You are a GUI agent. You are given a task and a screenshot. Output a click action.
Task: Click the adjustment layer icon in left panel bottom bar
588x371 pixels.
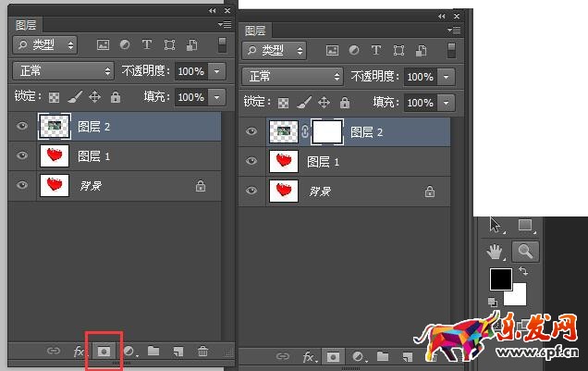[x=129, y=352]
